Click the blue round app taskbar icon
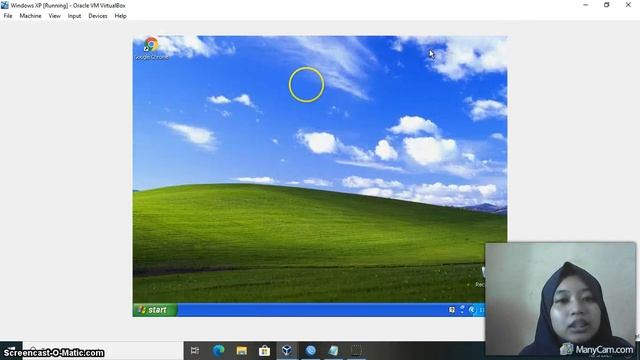 (311, 350)
